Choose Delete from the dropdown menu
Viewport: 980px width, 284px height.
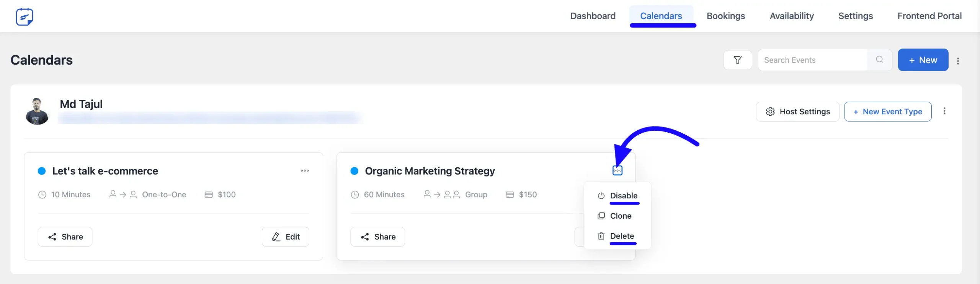pos(622,236)
